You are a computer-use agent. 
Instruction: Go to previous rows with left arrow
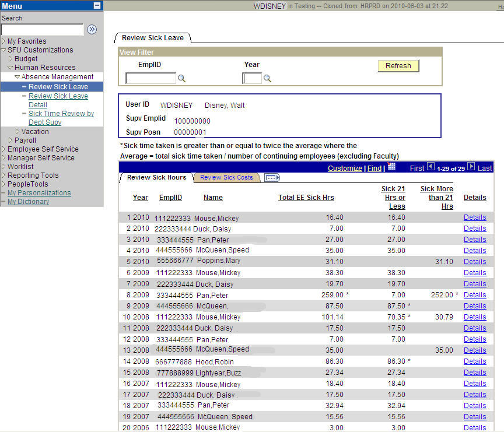point(430,167)
